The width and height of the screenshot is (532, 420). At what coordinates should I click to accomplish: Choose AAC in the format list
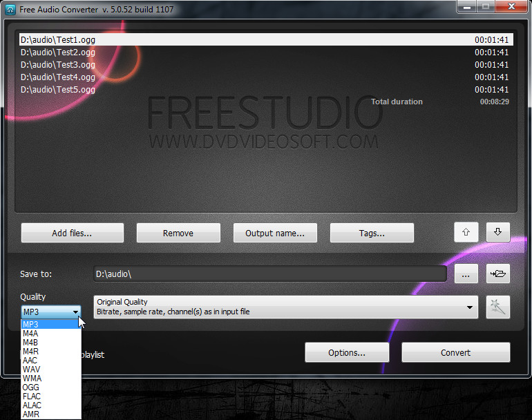pos(51,361)
